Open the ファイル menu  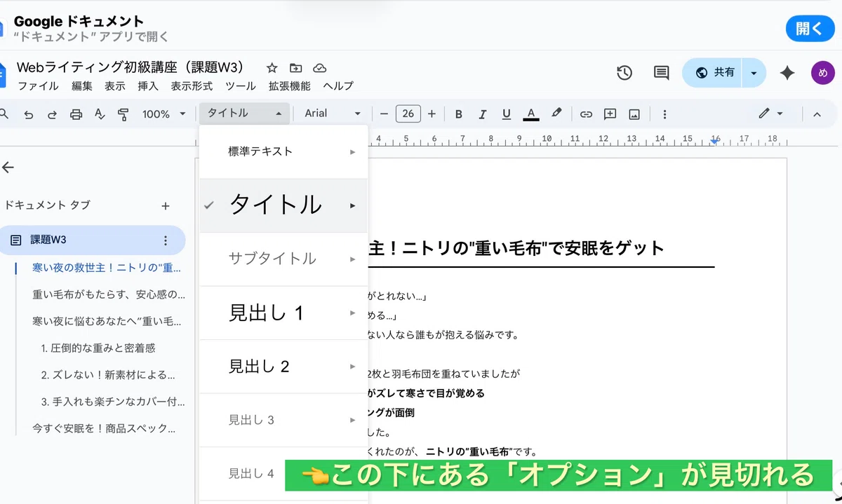coord(38,86)
